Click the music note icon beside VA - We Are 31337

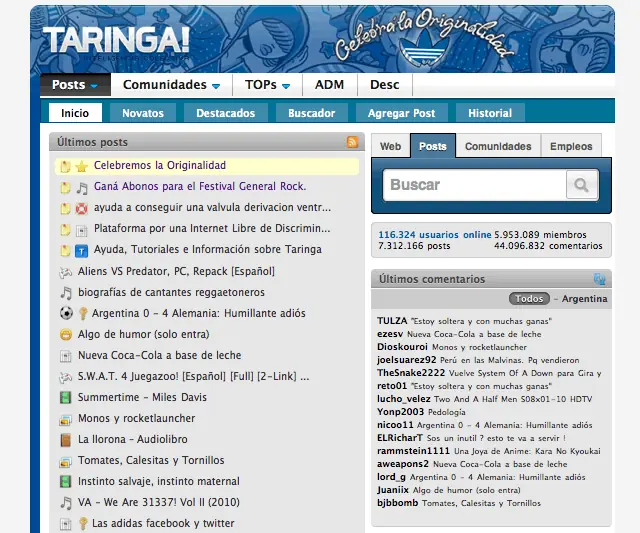point(66,503)
